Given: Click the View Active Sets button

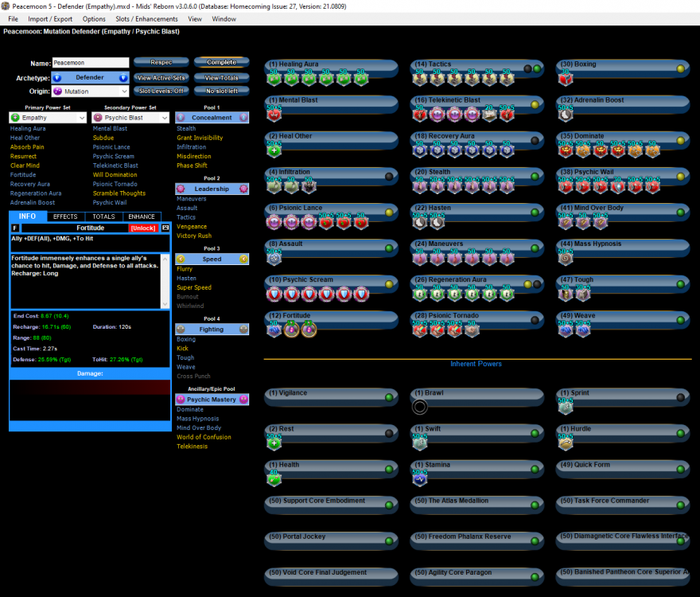Looking at the screenshot, I should (x=161, y=78).
